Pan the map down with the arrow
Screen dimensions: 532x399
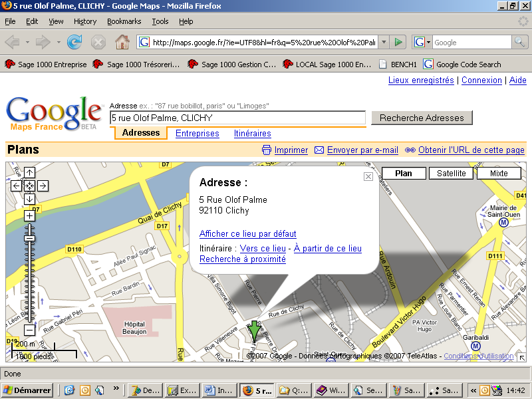(29, 199)
